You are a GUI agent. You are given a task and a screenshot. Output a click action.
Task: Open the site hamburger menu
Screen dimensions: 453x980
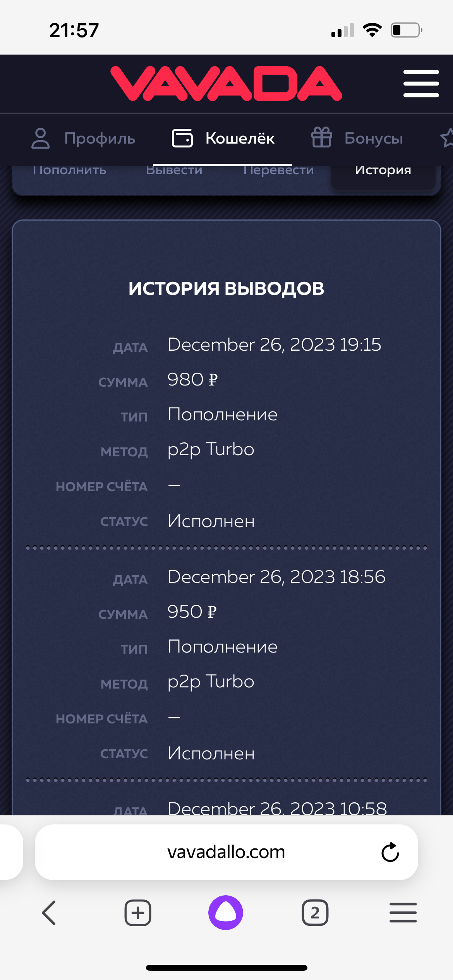[x=421, y=83]
